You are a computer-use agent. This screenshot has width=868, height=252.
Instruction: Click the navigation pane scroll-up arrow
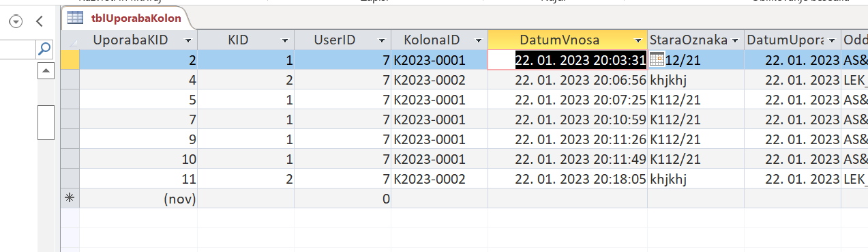(46, 70)
